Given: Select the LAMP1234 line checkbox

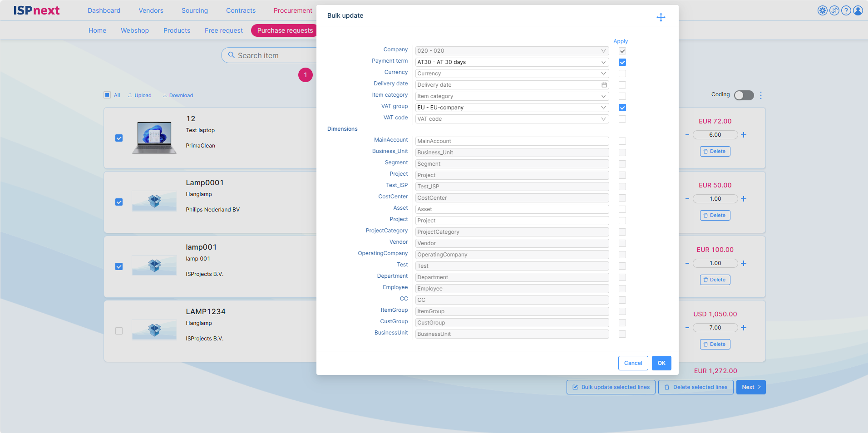Looking at the screenshot, I should 119,331.
